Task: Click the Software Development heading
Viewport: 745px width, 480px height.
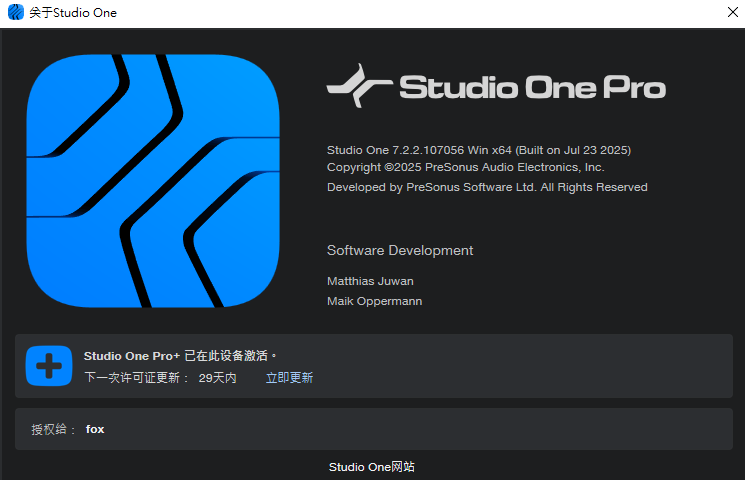Action: (400, 250)
